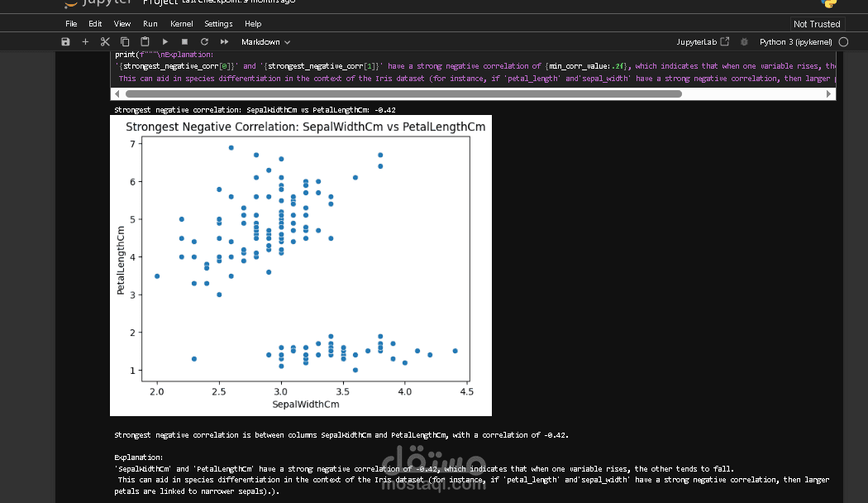The width and height of the screenshot is (868, 503).
Task: Open the File menu
Action: pos(71,24)
